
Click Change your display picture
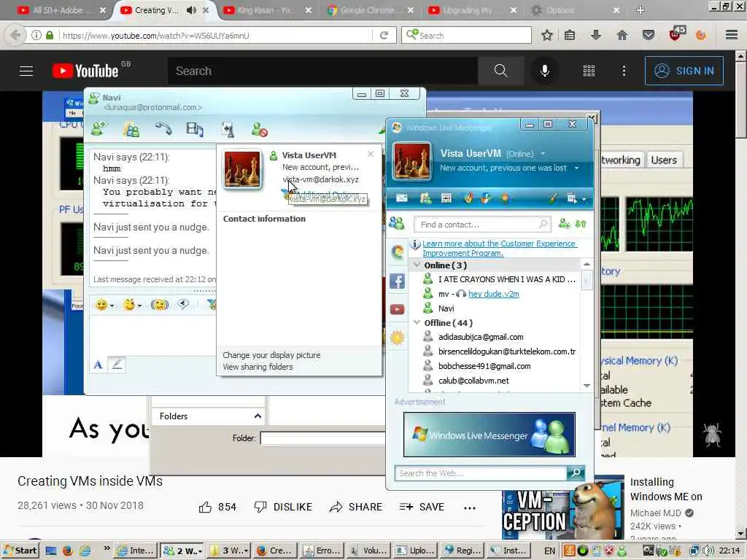271,355
